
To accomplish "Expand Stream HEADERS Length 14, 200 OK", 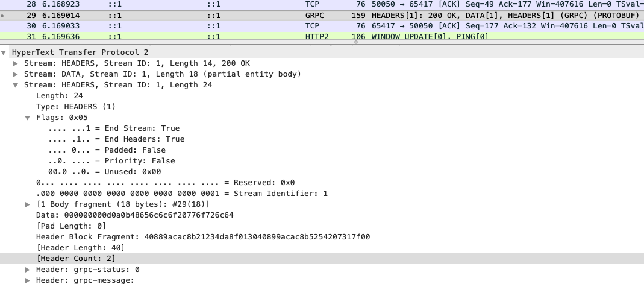I will pos(16,63).
